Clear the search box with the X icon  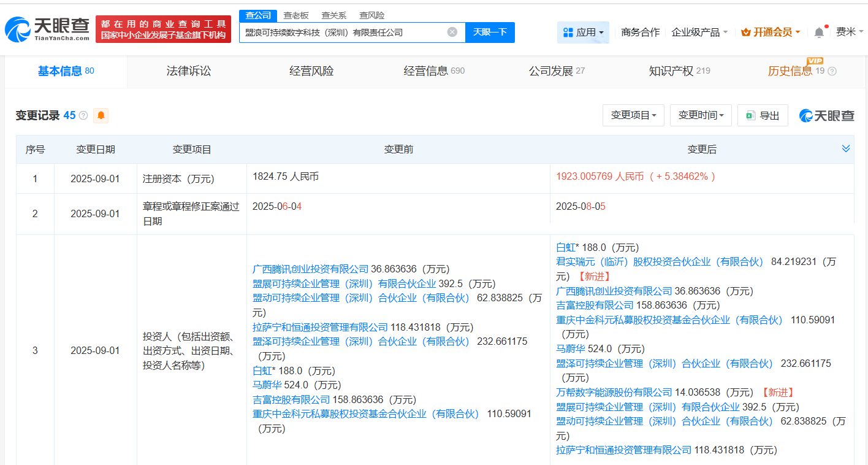pos(452,32)
